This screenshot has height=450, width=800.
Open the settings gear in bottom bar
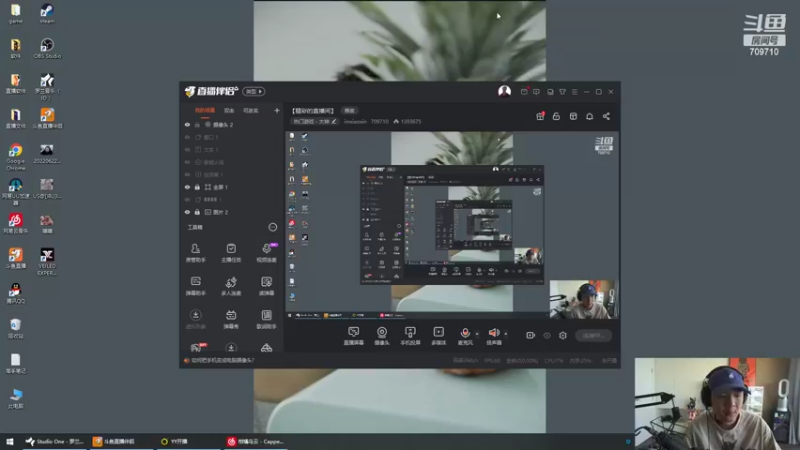click(x=563, y=335)
